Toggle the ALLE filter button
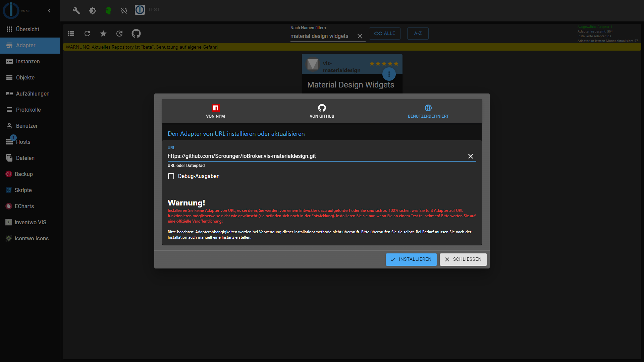The height and width of the screenshot is (362, 644). tap(384, 34)
